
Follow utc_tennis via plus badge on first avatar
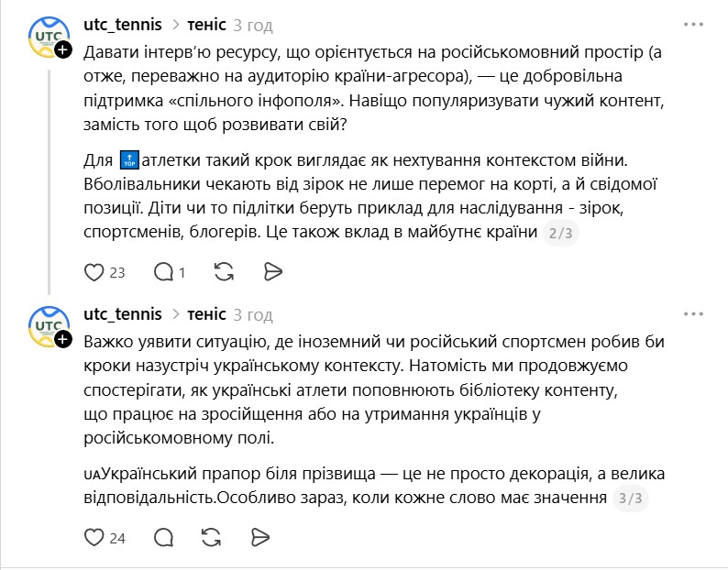pyautogui.click(x=62, y=49)
